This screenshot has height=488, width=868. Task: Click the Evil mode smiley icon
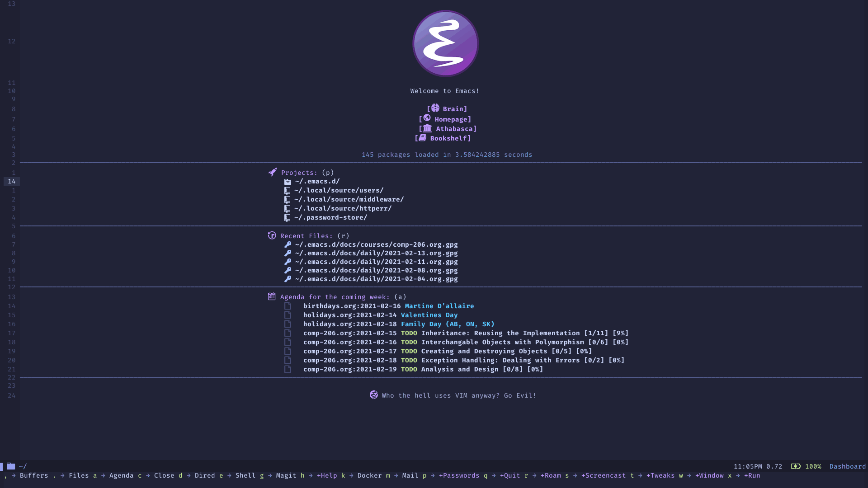[x=373, y=394]
